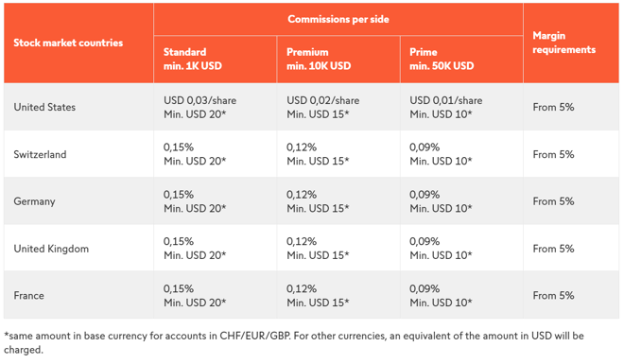
Task: Click the Premium min. 10K USD column header
Action: tap(319, 59)
